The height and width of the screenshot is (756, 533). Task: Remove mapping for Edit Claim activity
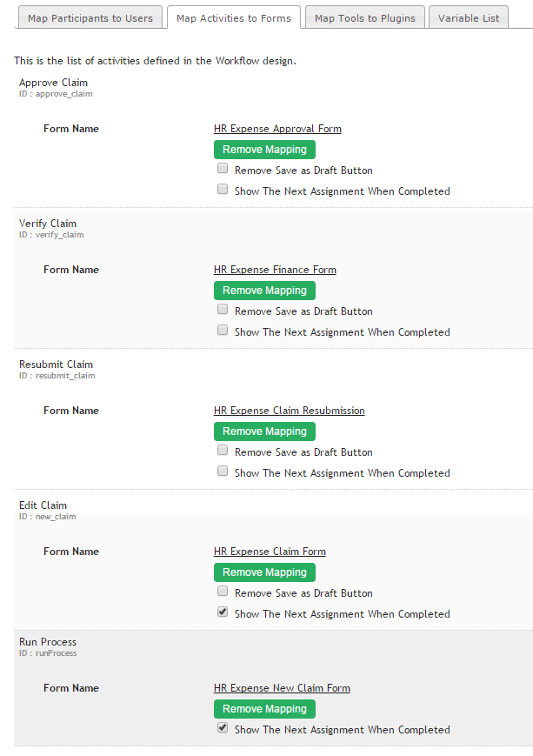(264, 572)
